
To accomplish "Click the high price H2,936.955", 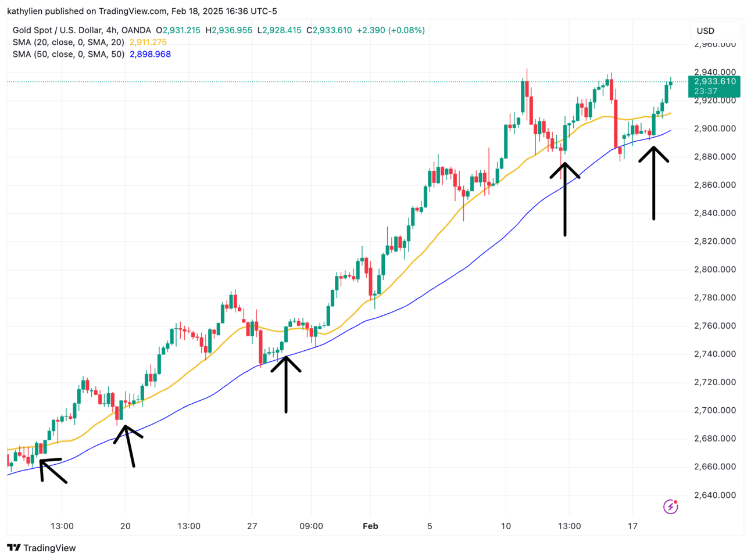I will click(228, 30).
